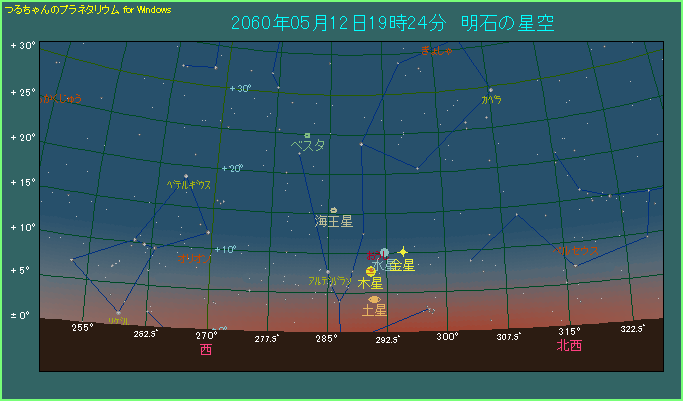
Task: Click the Northwest (北西) direction label
Action: [x=569, y=346]
